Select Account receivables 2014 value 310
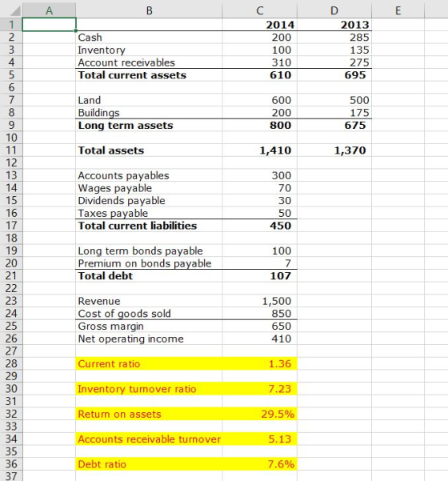Image resolution: width=448 pixels, height=481 pixels. click(x=260, y=62)
